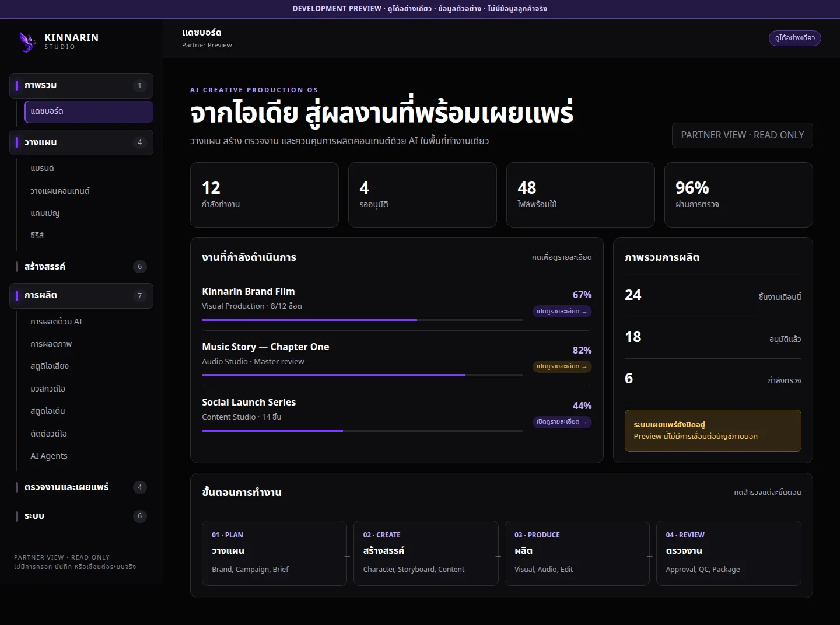Image resolution: width=840 pixels, height=625 pixels.
Task: Click the 24 ชิ้นงานเดือนนี้ row
Action: (x=713, y=296)
